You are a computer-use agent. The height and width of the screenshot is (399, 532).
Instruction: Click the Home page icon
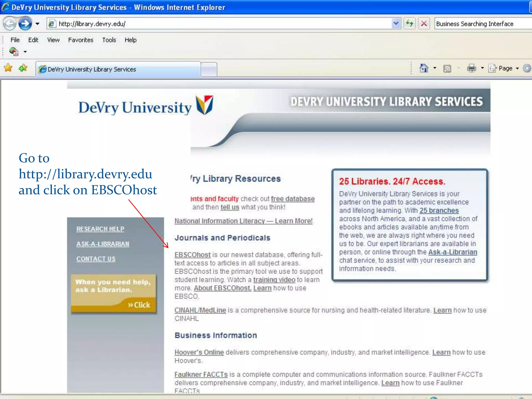(424, 68)
